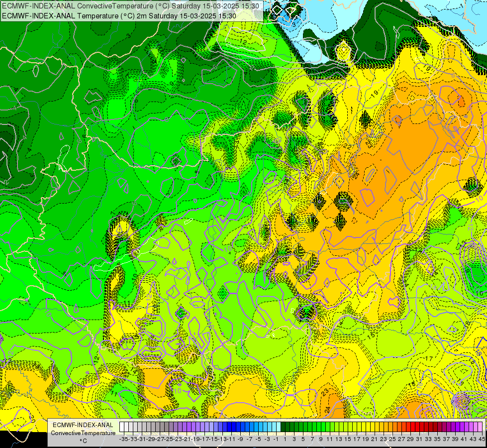Viewport: 487px width, 448px height.
Task: Click the ConvectiveTemperature label in the legend
Action: [83, 433]
